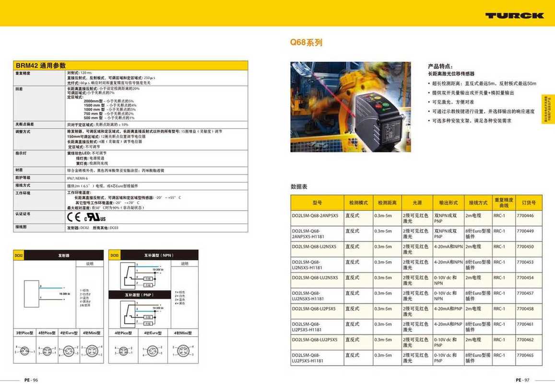Click the 光源 column header
This screenshot has height=392, width=555.
pos(417,203)
